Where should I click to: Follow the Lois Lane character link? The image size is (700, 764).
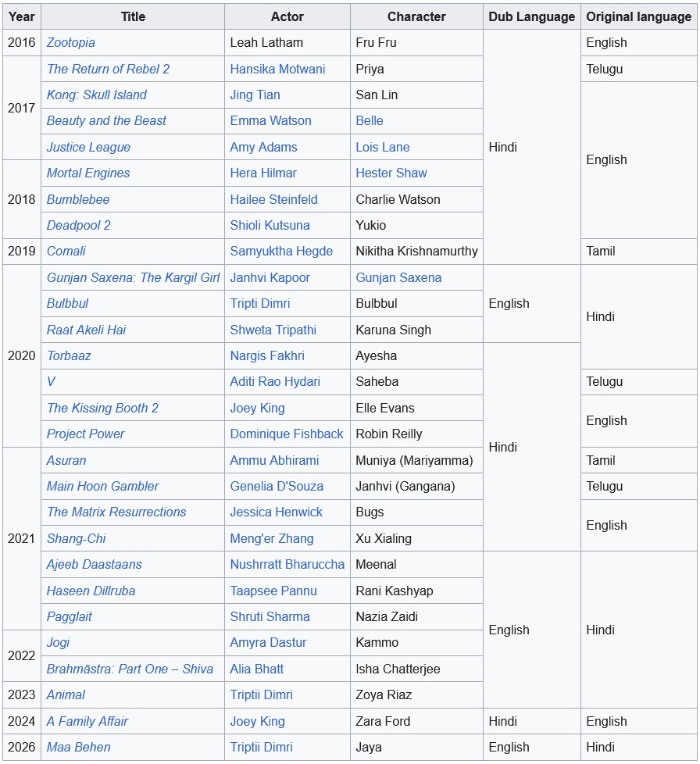pyautogui.click(x=382, y=147)
